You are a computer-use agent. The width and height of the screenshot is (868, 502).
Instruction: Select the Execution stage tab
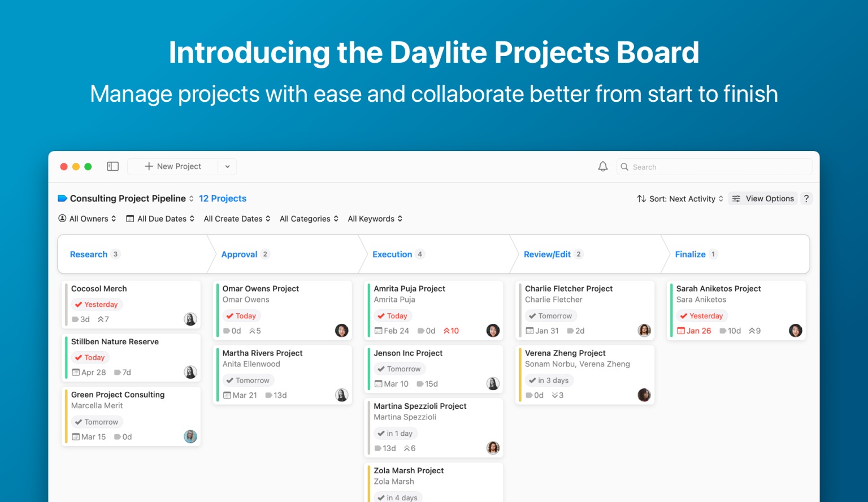coord(392,254)
